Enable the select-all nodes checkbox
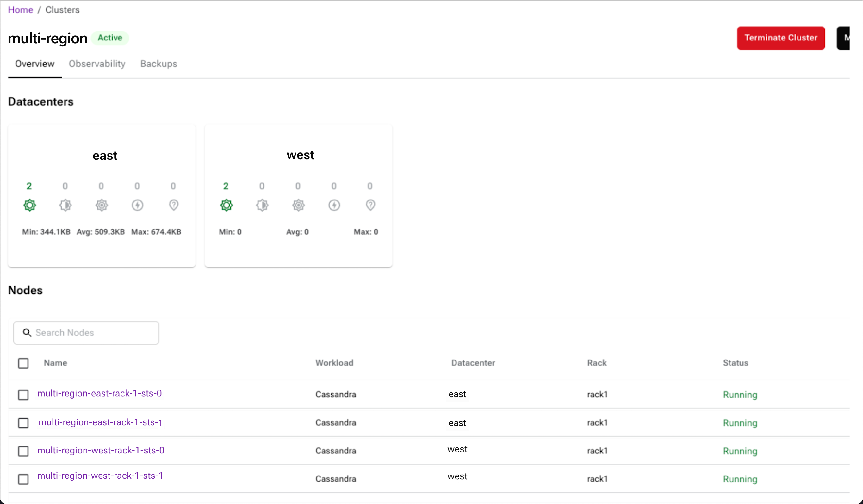The width and height of the screenshot is (863, 504). click(24, 363)
